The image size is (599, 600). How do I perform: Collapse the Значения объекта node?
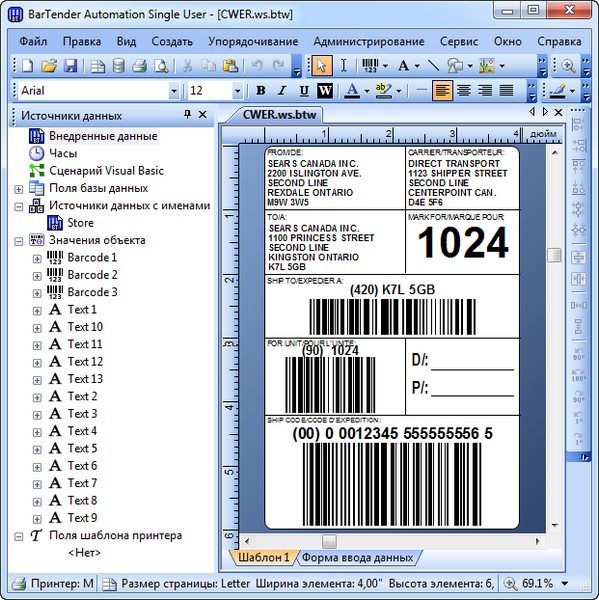coord(18,241)
